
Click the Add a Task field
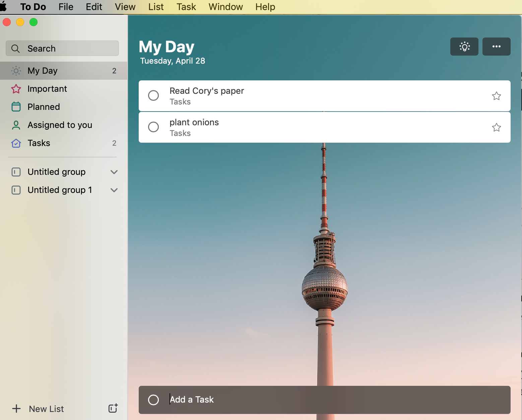[x=325, y=400]
